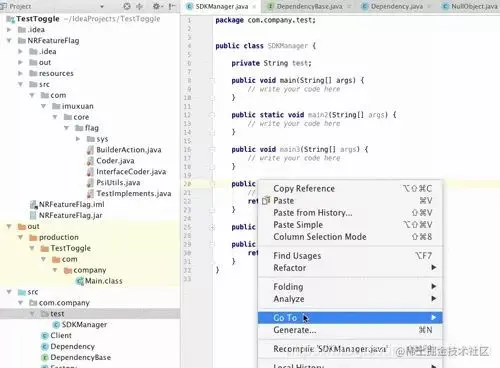Collapse the com.company package
Screen dimensions: 500x368
tap(20, 303)
